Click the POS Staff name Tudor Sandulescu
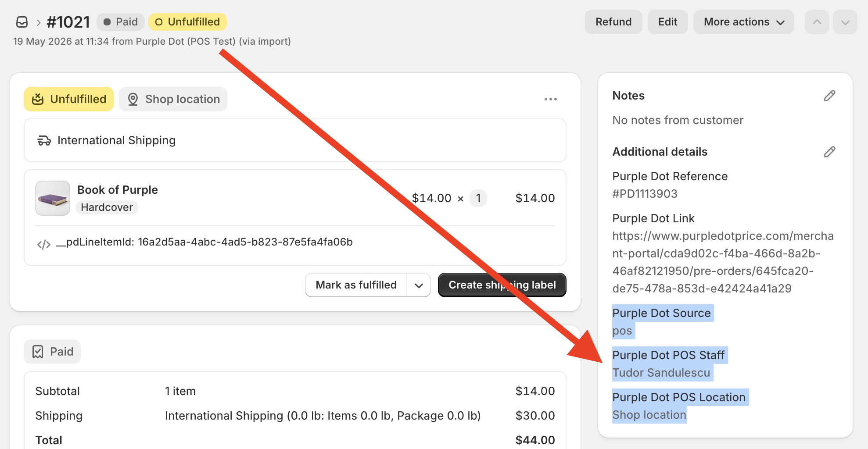The image size is (868, 449). tap(661, 373)
